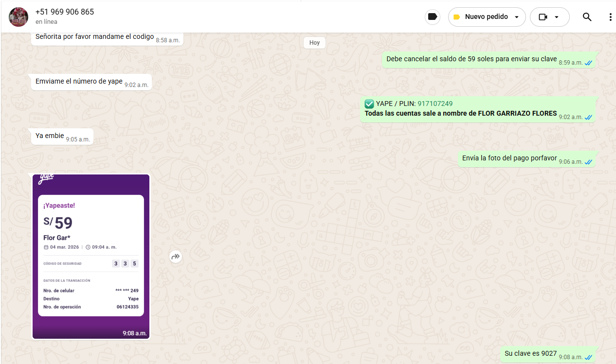Click the 917107249 phone number link

coord(435,104)
